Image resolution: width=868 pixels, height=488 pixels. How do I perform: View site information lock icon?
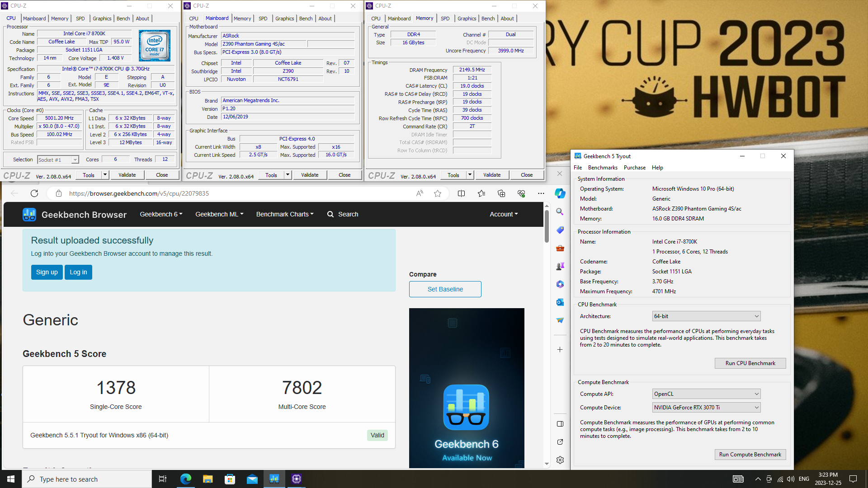point(58,193)
